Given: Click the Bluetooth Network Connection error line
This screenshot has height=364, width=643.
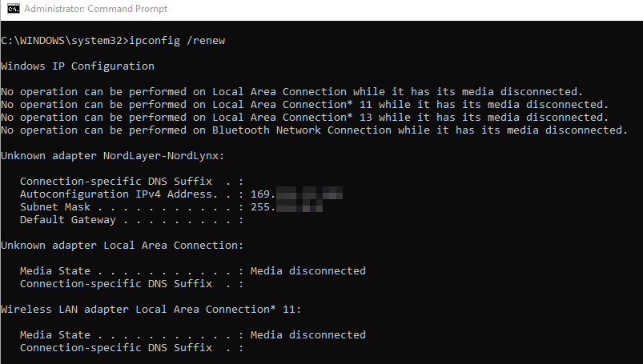Looking at the screenshot, I should tap(313, 130).
